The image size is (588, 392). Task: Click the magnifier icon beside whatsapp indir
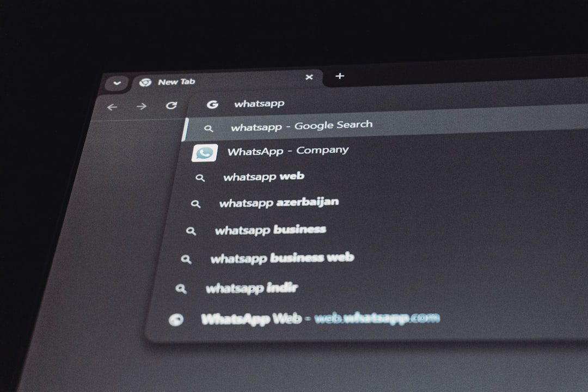[181, 289]
